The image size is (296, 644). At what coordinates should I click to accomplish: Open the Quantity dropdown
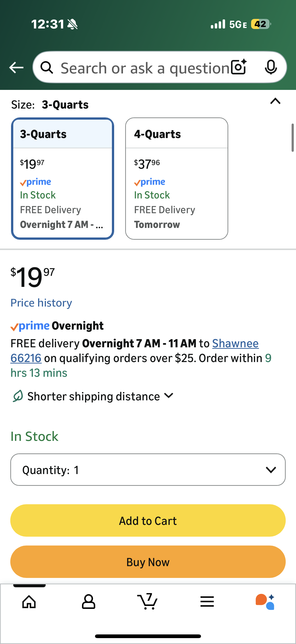click(148, 470)
